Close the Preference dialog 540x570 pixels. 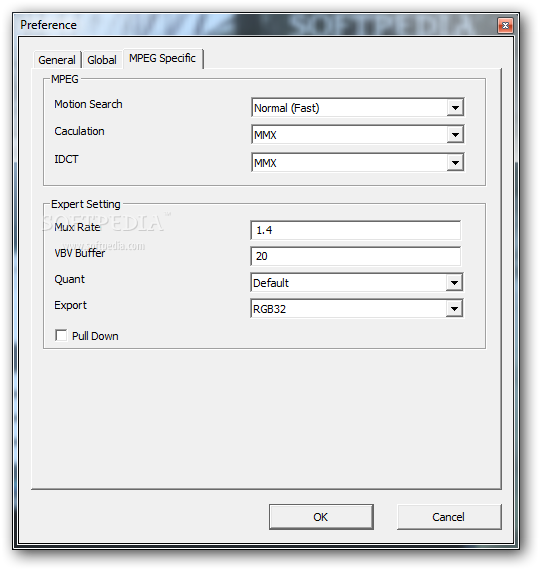click(x=505, y=25)
